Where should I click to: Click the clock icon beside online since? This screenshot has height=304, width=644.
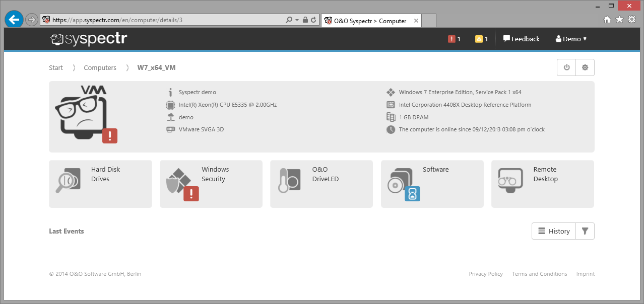pyautogui.click(x=391, y=129)
